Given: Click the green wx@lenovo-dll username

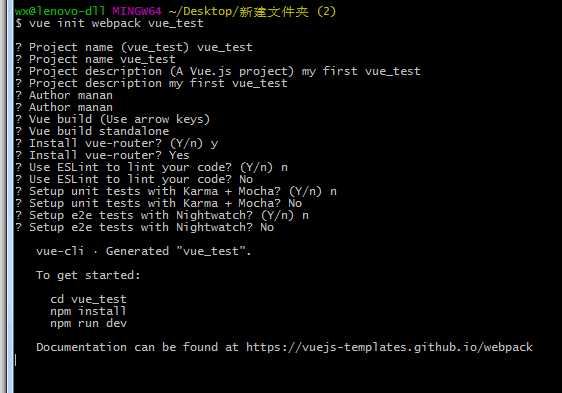Looking at the screenshot, I should click(x=60, y=11).
